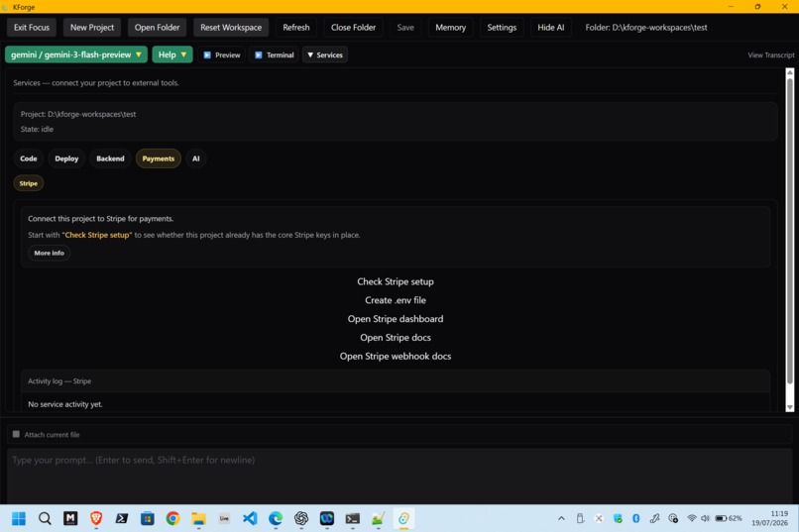Open Google Chrome from taskbar
The height and width of the screenshot is (532, 799).
click(x=173, y=518)
